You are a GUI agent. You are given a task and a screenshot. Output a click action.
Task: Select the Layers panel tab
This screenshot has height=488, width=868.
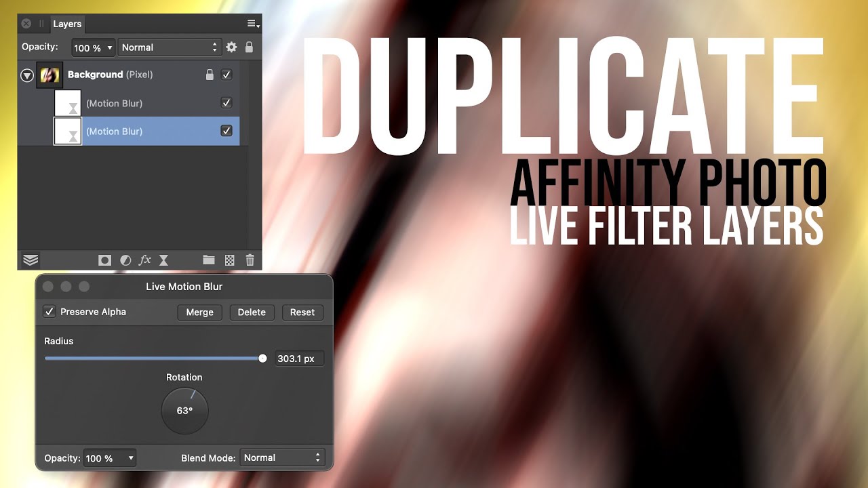[67, 24]
